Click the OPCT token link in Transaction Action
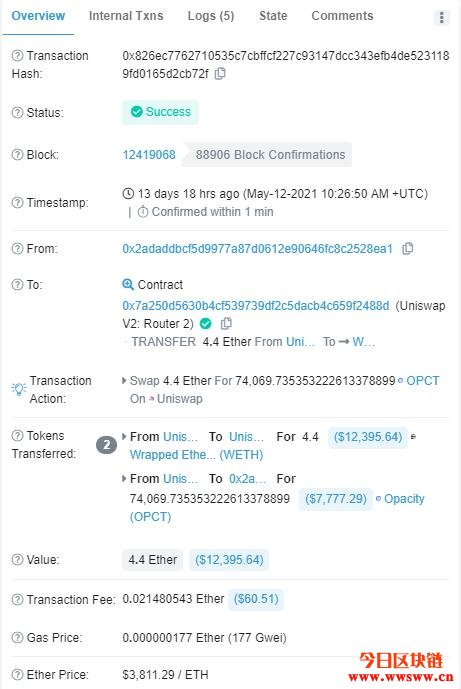 [422, 381]
